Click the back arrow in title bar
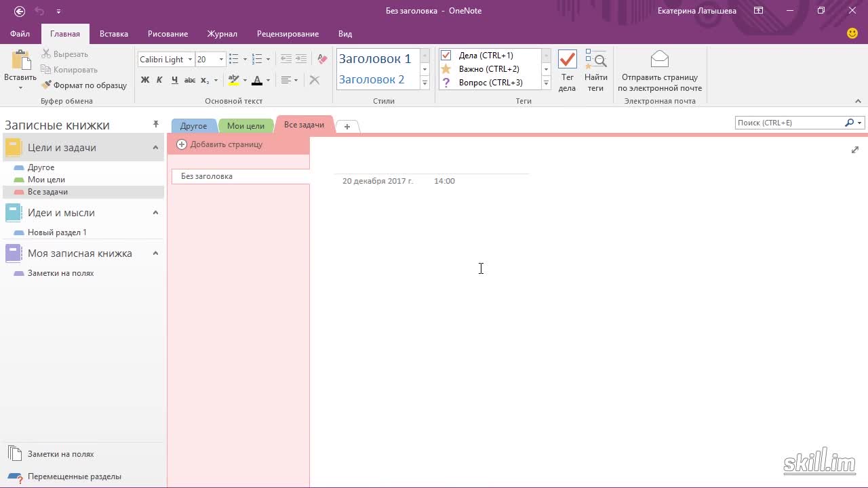The image size is (868, 488). 20,11
